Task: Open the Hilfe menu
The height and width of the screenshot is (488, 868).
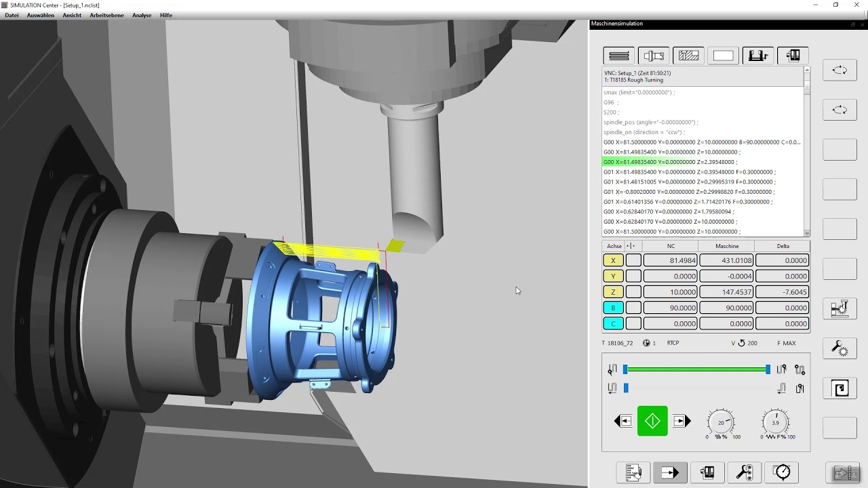Action: point(166,15)
